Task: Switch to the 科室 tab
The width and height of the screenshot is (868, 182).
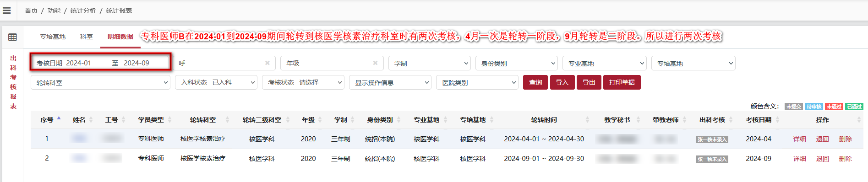Action: click(x=87, y=37)
